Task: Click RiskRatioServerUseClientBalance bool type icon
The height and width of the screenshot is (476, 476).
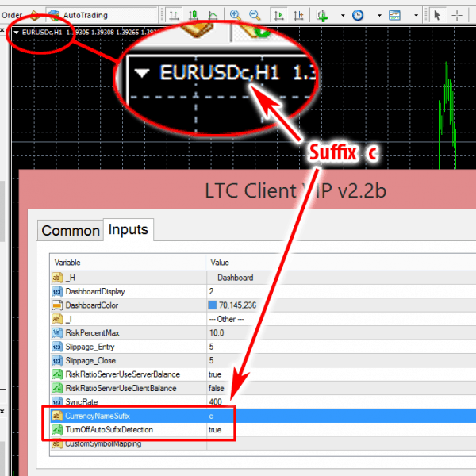Action: (x=57, y=388)
